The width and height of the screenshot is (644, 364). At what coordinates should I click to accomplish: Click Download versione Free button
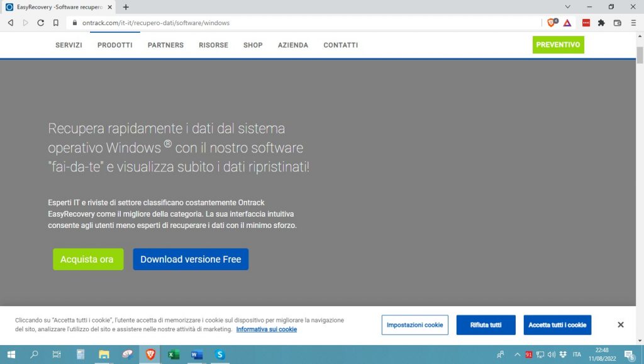coord(191,259)
